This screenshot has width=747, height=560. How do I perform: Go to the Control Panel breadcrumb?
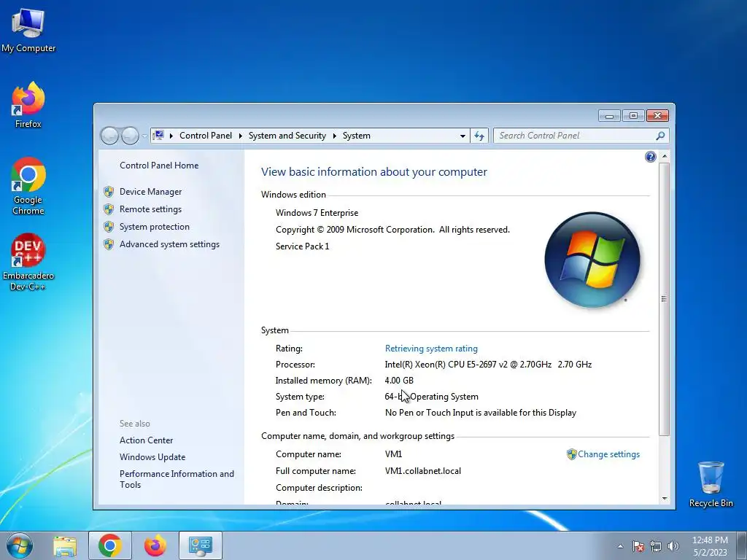click(x=206, y=136)
